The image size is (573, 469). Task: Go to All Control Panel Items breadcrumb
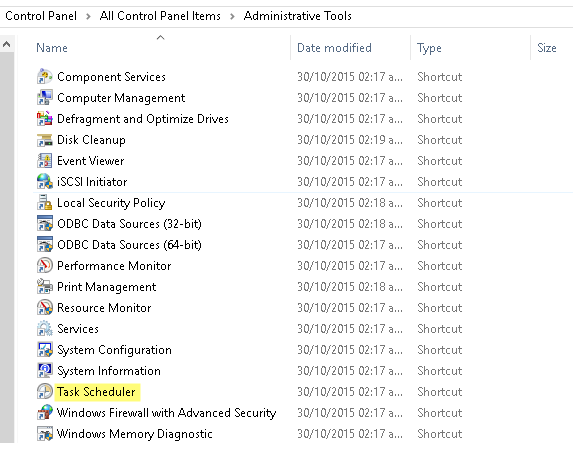[x=160, y=16]
